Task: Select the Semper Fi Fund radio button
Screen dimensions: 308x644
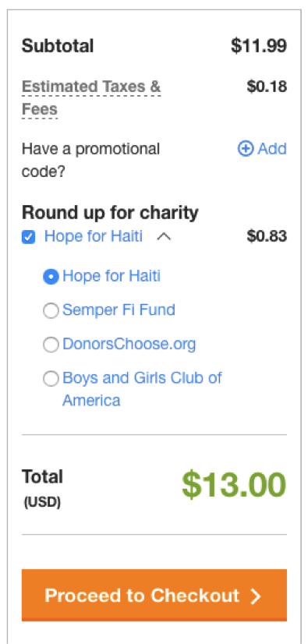Action: click(51, 310)
